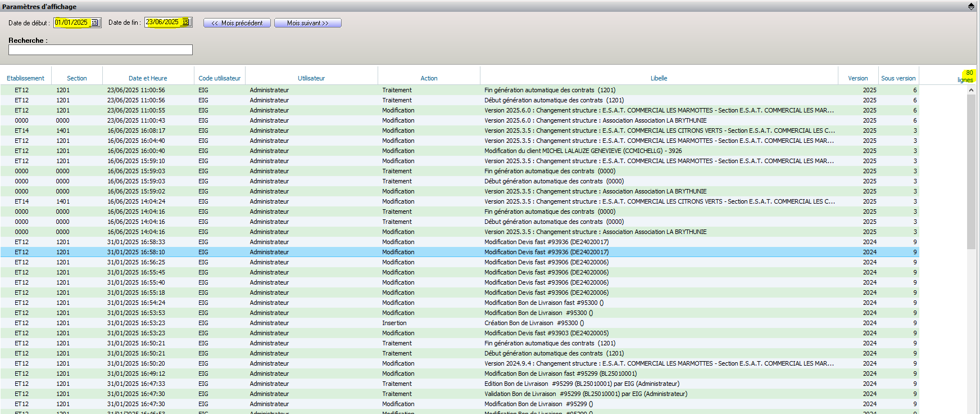Screen dimensions: 980x414
Task: Open the Date de début calendar picker
Action: tap(95, 22)
